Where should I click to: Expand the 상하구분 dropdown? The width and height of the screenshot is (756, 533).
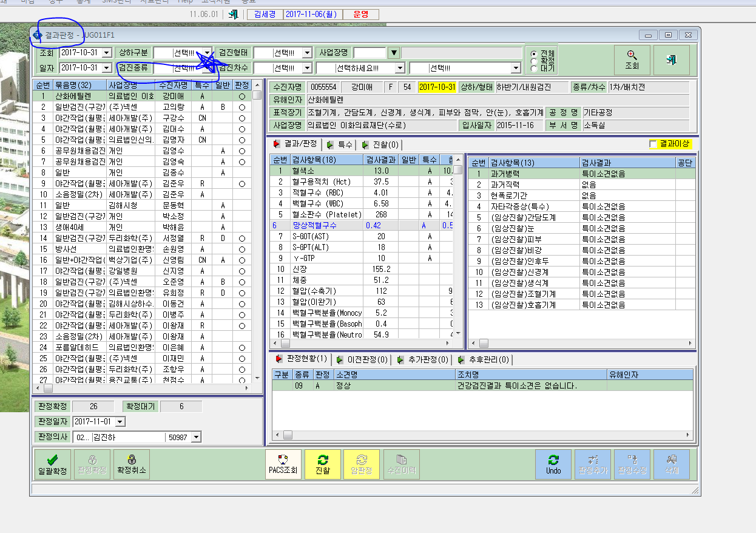click(208, 53)
